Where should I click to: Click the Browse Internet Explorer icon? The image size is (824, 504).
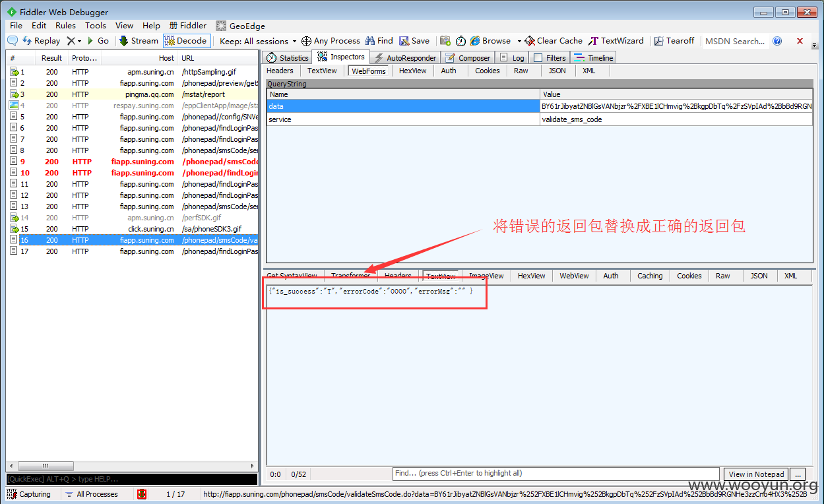(x=474, y=41)
